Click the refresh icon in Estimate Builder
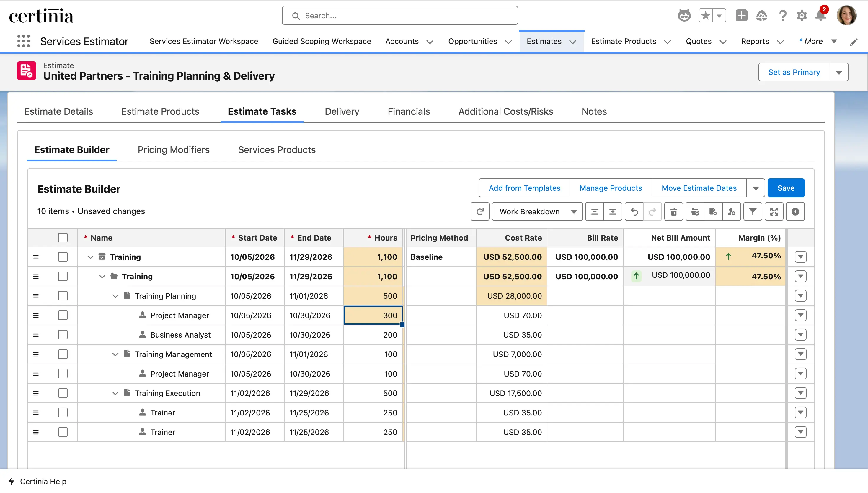This screenshot has width=868, height=493. [480, 211]
